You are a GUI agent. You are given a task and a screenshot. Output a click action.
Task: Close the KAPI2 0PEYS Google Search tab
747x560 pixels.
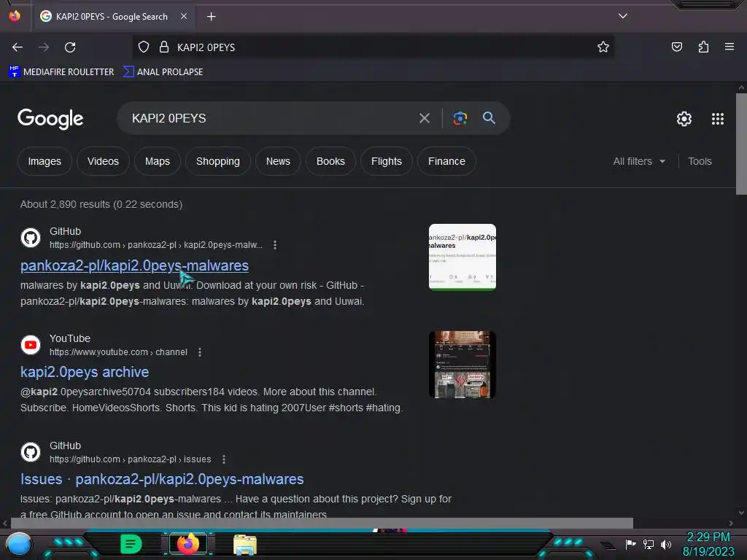[x=184, y=16]
